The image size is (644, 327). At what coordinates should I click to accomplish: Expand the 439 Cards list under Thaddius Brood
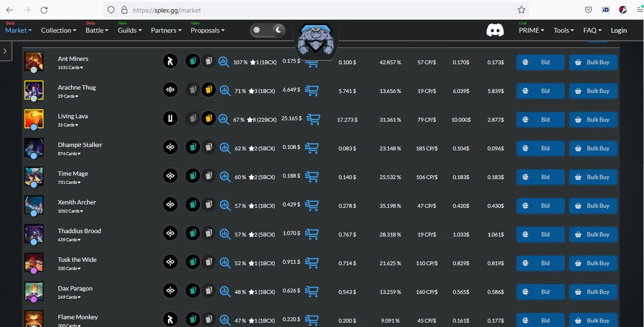coord(69,239)
